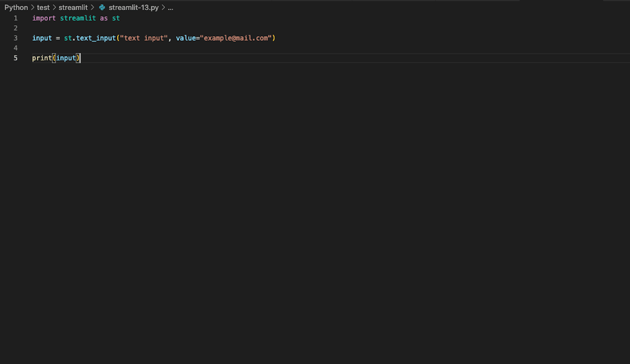The width and height of the screenshot is (630, 364).
Task: Click the "value" keyword argument
Action: 186,38
